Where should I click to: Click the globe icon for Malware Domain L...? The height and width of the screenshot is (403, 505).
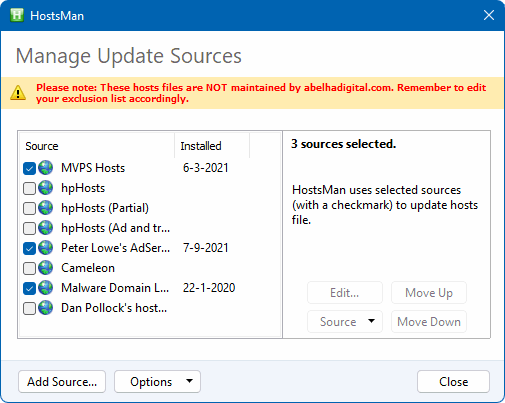tap(45, 288)
